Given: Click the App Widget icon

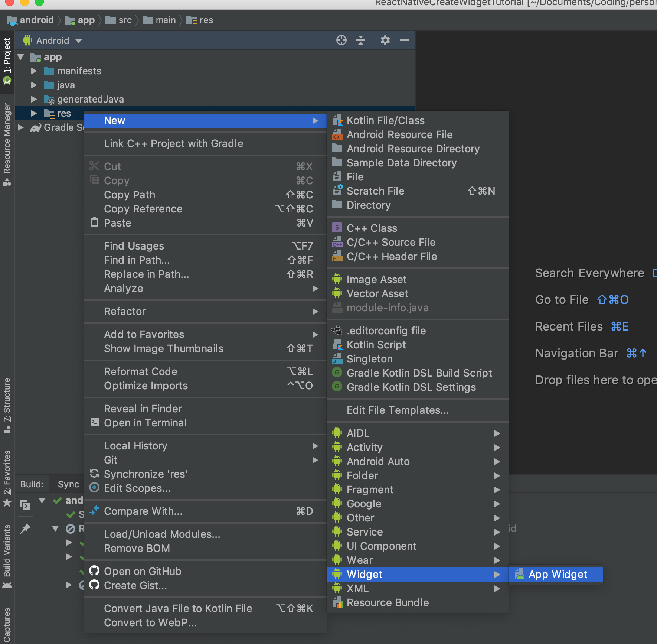Looking at the screenshot, I should [520, 574].
